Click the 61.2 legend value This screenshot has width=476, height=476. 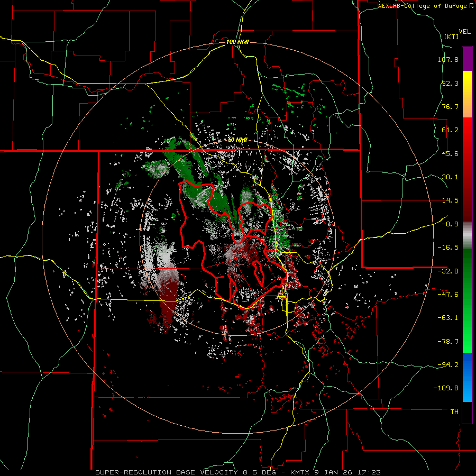point(450,130)
